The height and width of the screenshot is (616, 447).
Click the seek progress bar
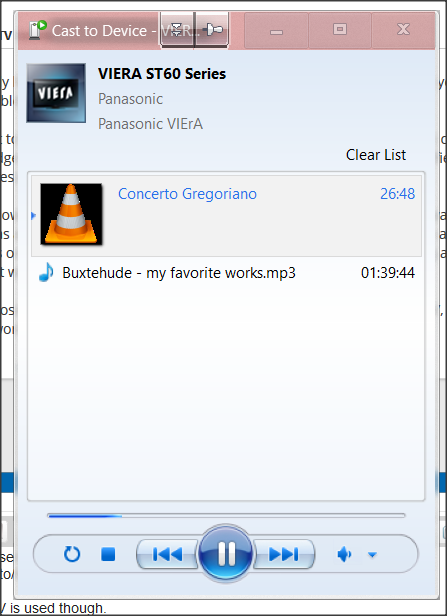tap(226, 515)
